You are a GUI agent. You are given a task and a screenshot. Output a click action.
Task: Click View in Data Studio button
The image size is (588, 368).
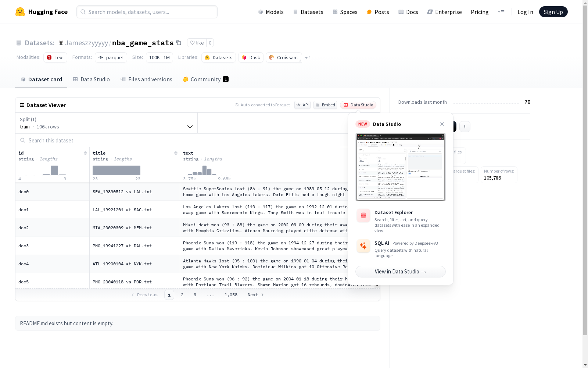click(401, 272)
